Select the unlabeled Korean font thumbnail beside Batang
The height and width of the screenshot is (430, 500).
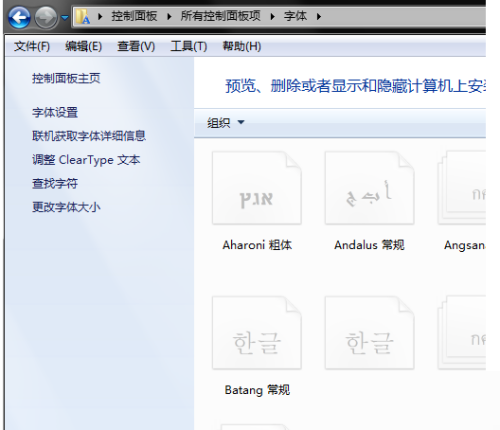pos(369,333)
